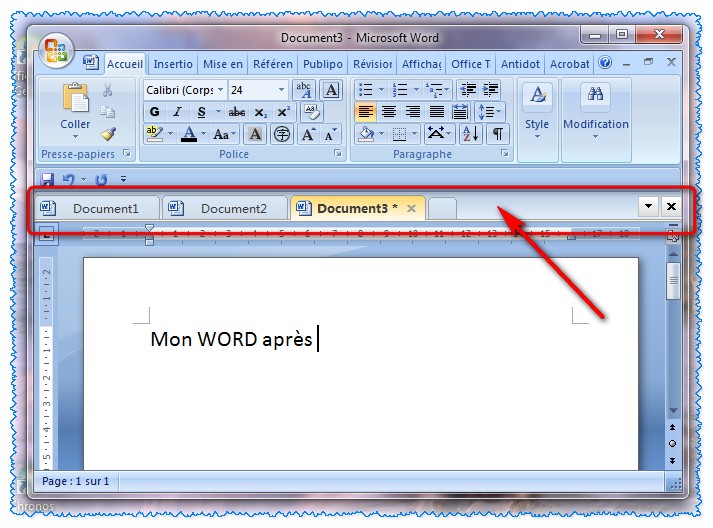Open the font name combo box

pos(185,90)
